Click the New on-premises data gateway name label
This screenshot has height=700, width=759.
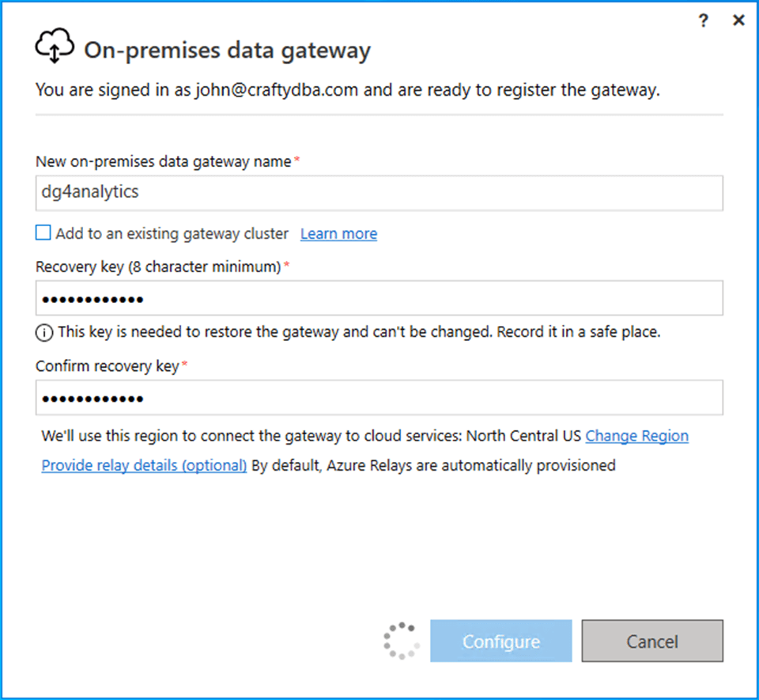(x=164, y=161)
